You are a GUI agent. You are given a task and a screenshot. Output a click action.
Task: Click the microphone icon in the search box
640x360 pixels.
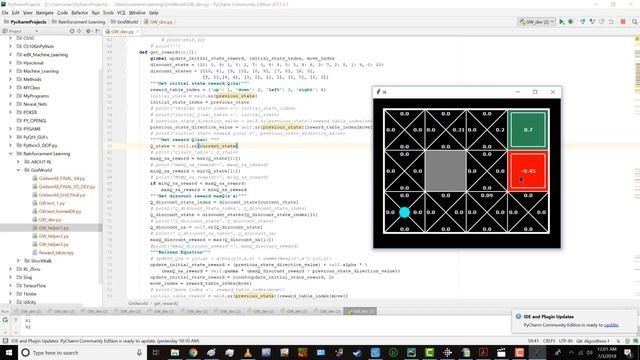tap(139, 353)
